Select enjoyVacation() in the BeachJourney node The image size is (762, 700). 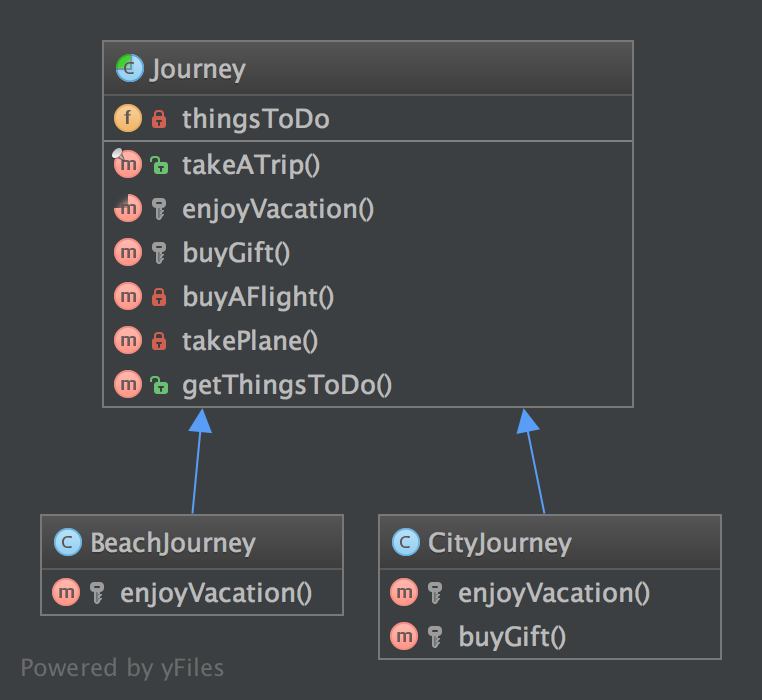[216, 593]
